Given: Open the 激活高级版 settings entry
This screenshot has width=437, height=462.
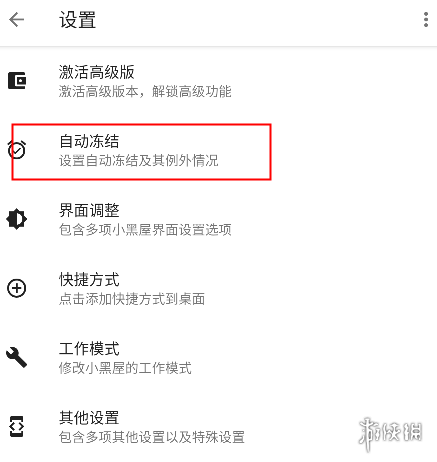Looking at the screenshot, I should coord(218,81).
